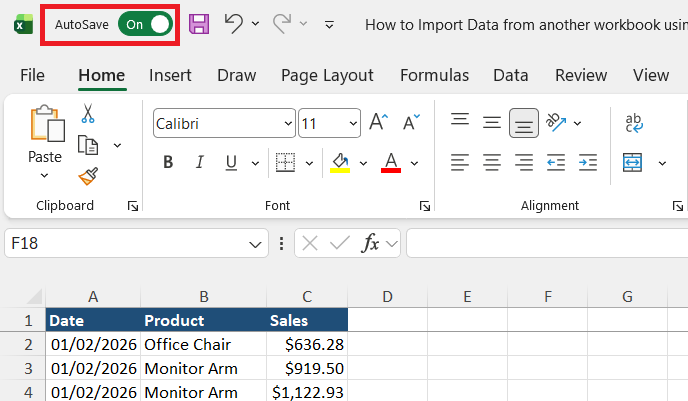Viewport: 688px width, 401px height.
Task: Open the Draw tab
Action: click(x=236, y=75)
